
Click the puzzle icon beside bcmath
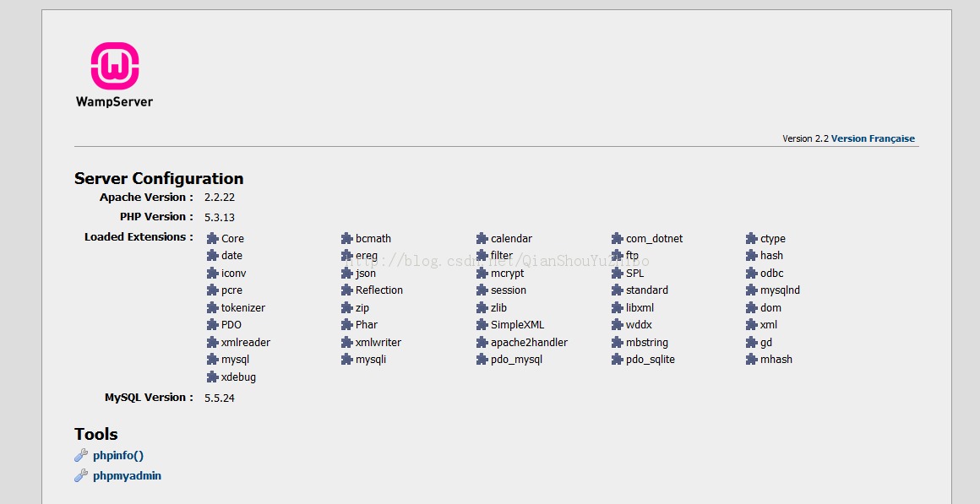click(x=347, y=239)
